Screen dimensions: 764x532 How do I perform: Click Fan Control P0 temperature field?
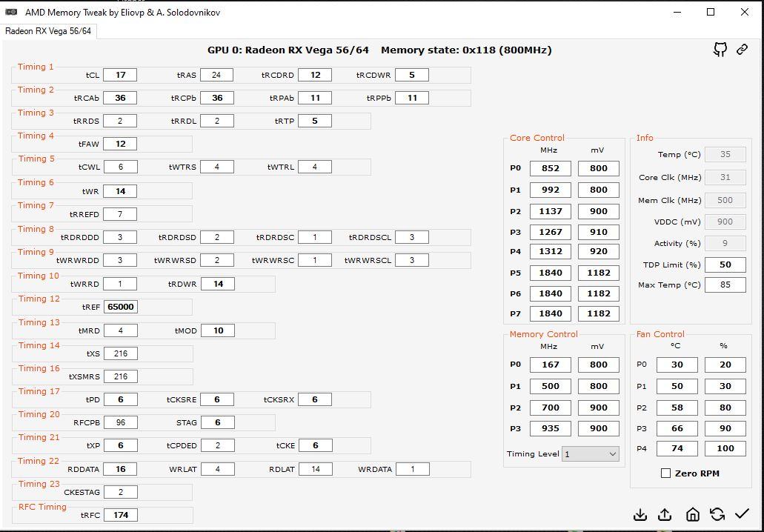pyautogui.click(x=677, y=365)
